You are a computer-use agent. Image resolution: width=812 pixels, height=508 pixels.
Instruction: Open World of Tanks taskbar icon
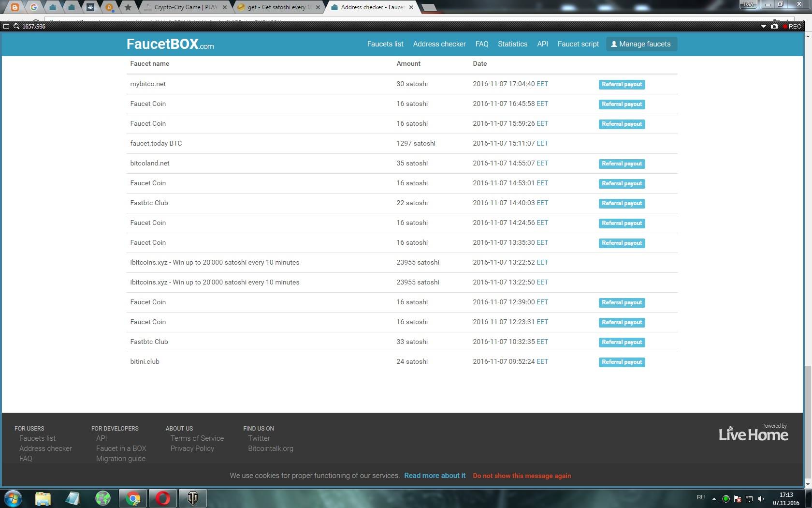(193, 498)
